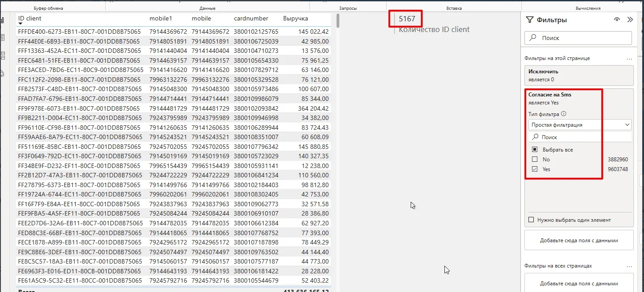Open Report view from left sidebar
The image size is (644, 292).
pos(2,20)
